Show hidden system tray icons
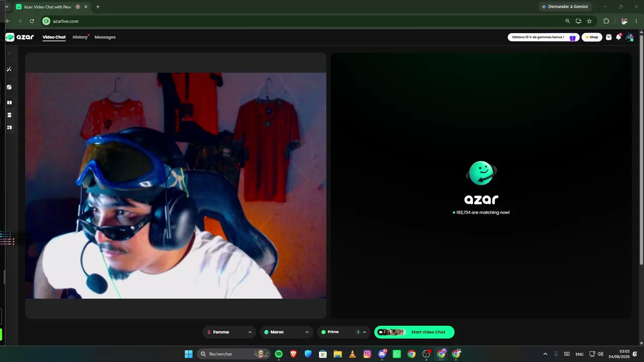644x362 pixels. pyautogui.click(x=545, y=354)
